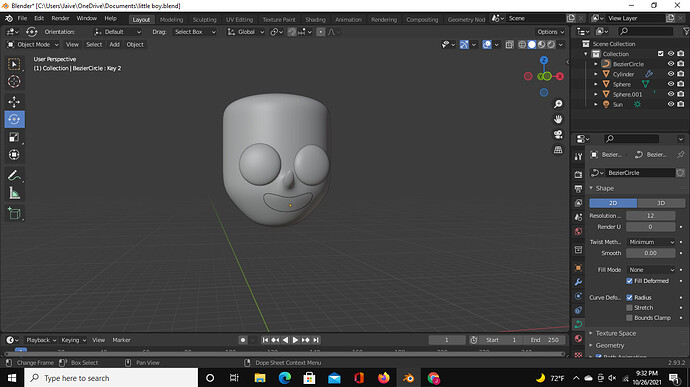The height and width of the screenshot is (387, 690).
Task: Switch to the Shading workspace tab
Action: (x=316, y=19)
